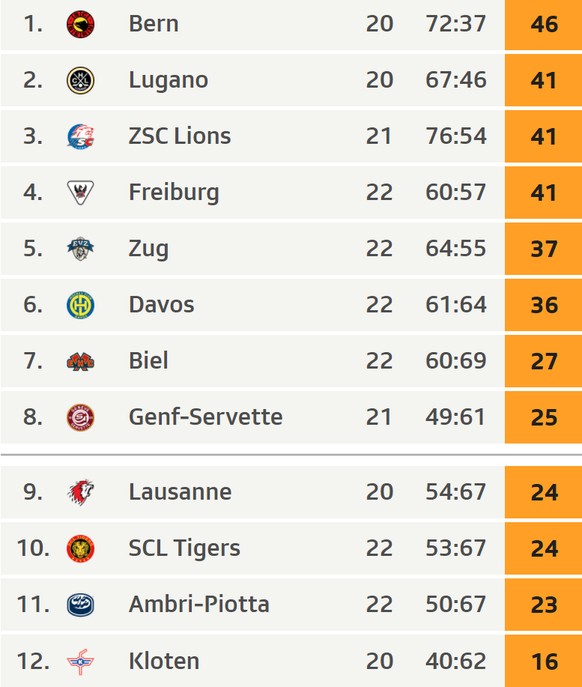Open the Bern team name
Viewport: 582px width, 687px height.
(x=153, y=24)
